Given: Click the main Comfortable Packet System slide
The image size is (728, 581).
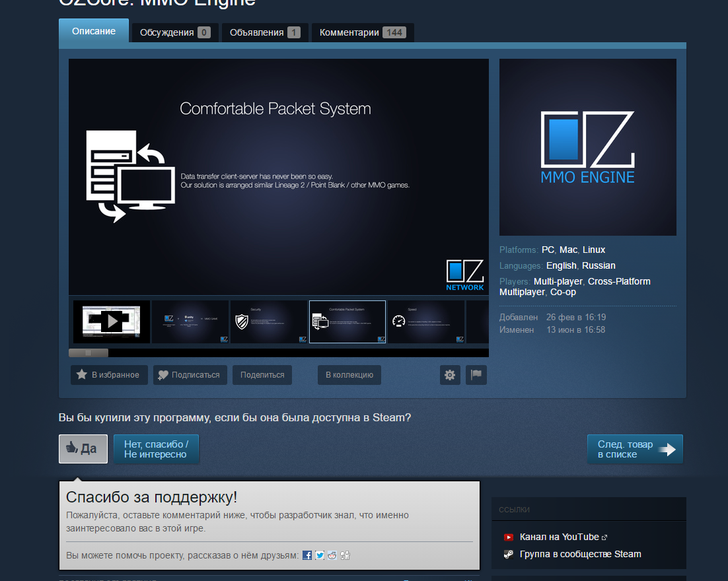Looking at the screenshot, I should 279,177.
